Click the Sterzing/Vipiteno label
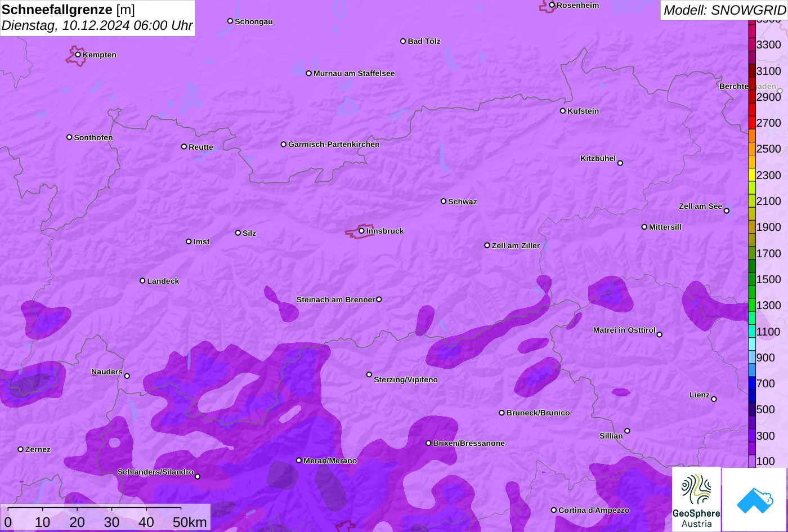 406,379
